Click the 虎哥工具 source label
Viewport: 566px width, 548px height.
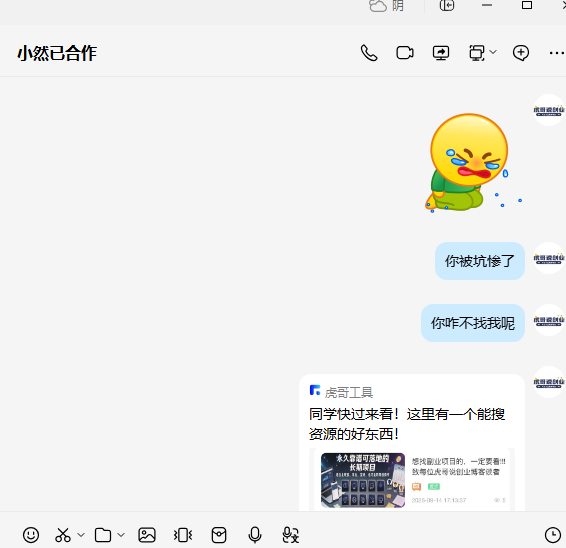349,392
